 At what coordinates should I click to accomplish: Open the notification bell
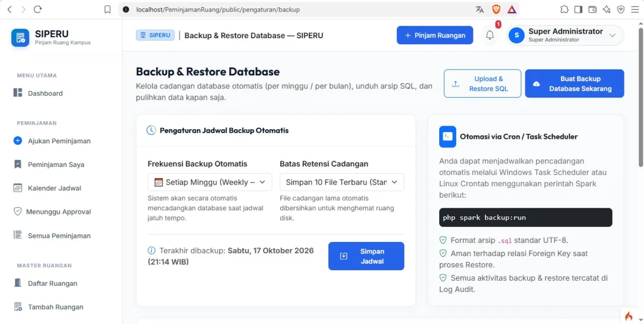[x=490, y=35]
